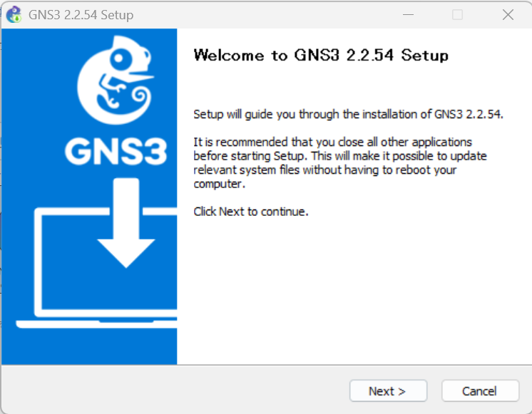
Task: Click the text 'Click Next to continue.'
Action: (251, 212)
